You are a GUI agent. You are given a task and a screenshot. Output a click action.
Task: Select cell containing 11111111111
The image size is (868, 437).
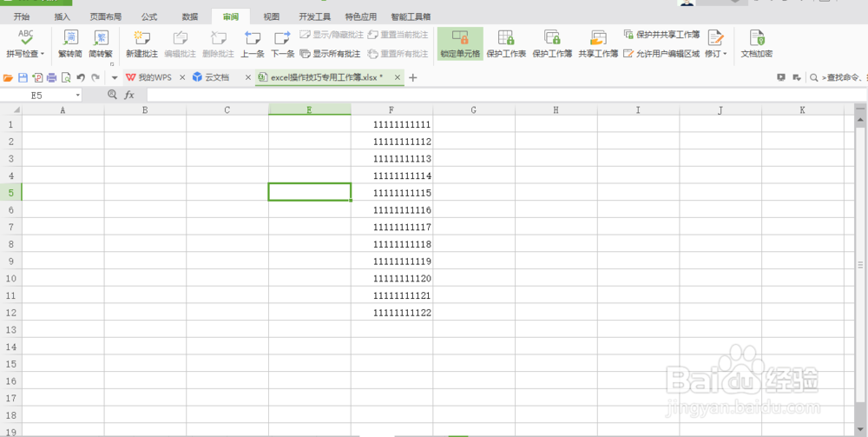[x=392, y=124]
